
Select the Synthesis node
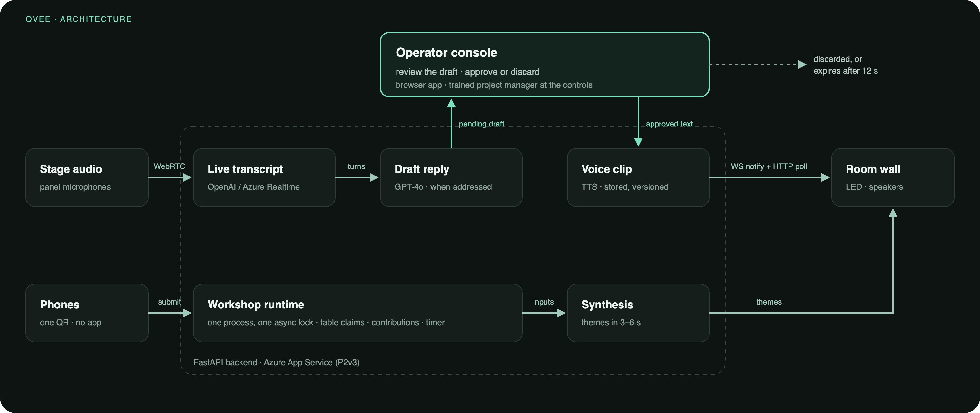(x=638, y=313)
